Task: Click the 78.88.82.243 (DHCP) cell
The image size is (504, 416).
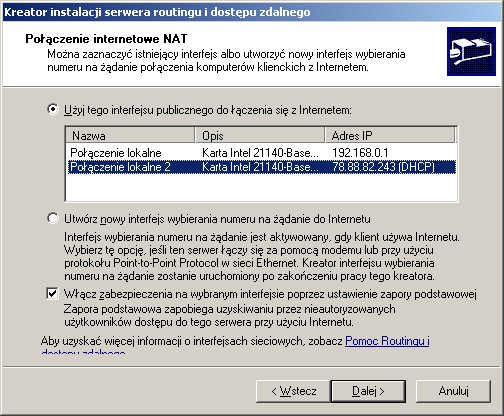Action: (383, 167)
